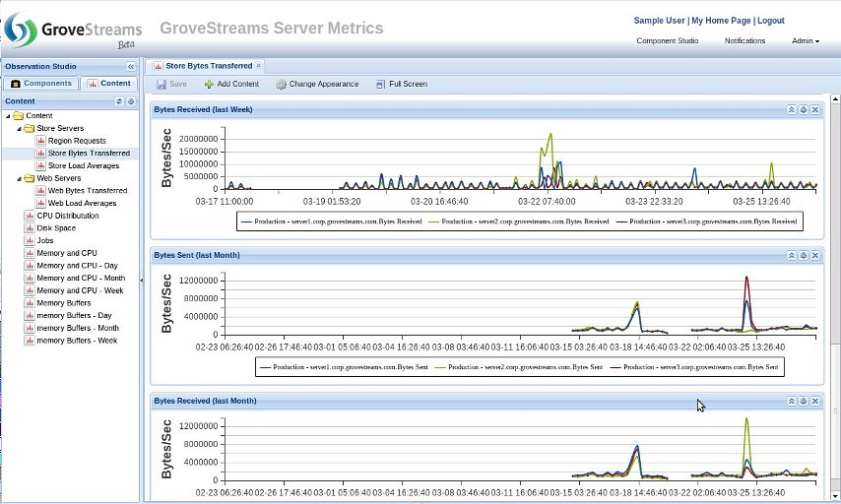The width and height of the screenshot is (841, 504).
Task: Switch dashboard to Full Screen
Action: point(402,84)
